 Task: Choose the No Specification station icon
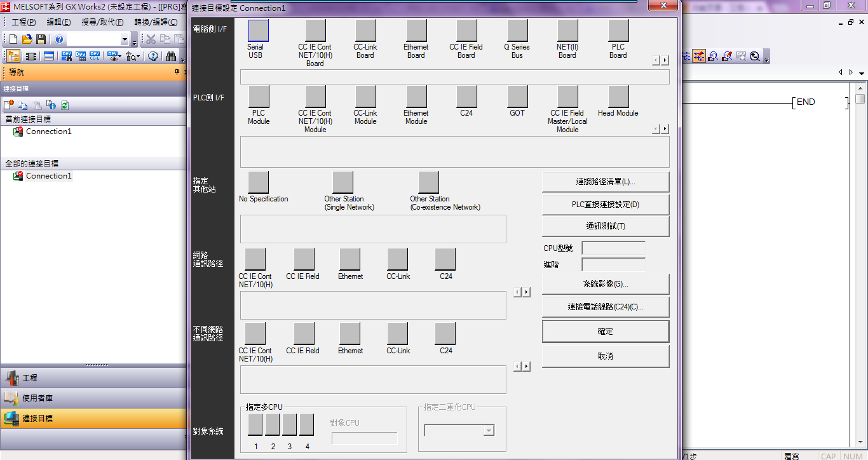259,182
